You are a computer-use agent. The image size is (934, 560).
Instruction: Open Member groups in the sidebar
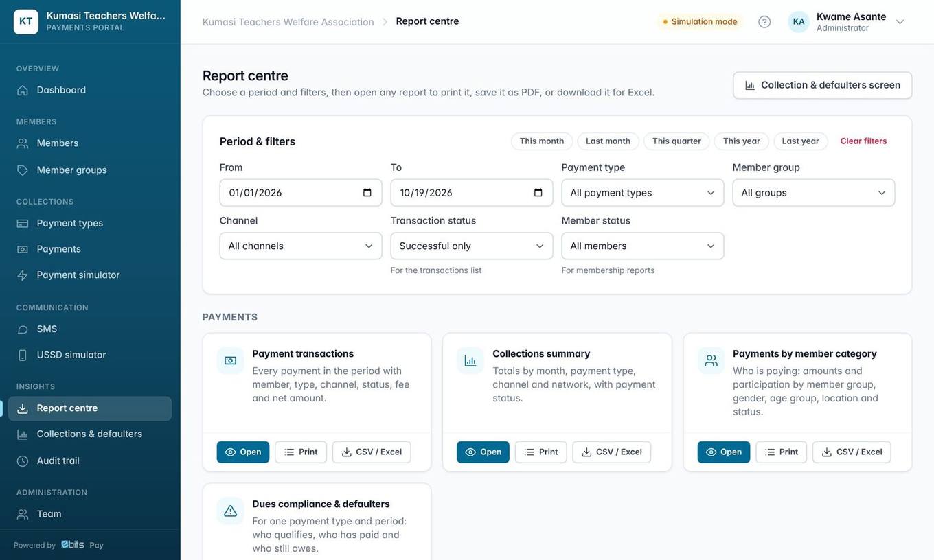pos(90,170)
